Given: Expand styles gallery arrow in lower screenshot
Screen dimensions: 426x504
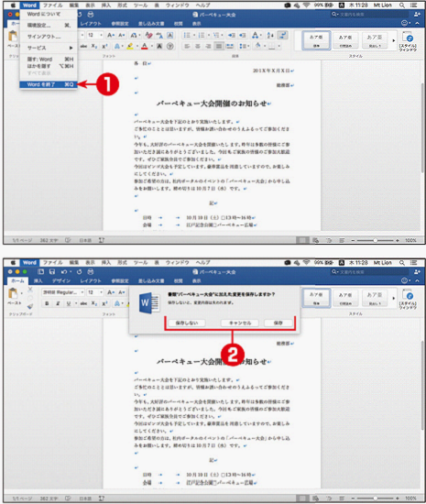Looking at the screenshot, I should [394, 298].
